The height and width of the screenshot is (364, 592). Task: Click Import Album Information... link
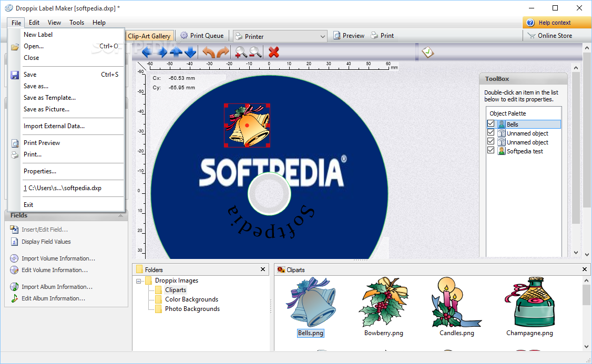[57, 287]
